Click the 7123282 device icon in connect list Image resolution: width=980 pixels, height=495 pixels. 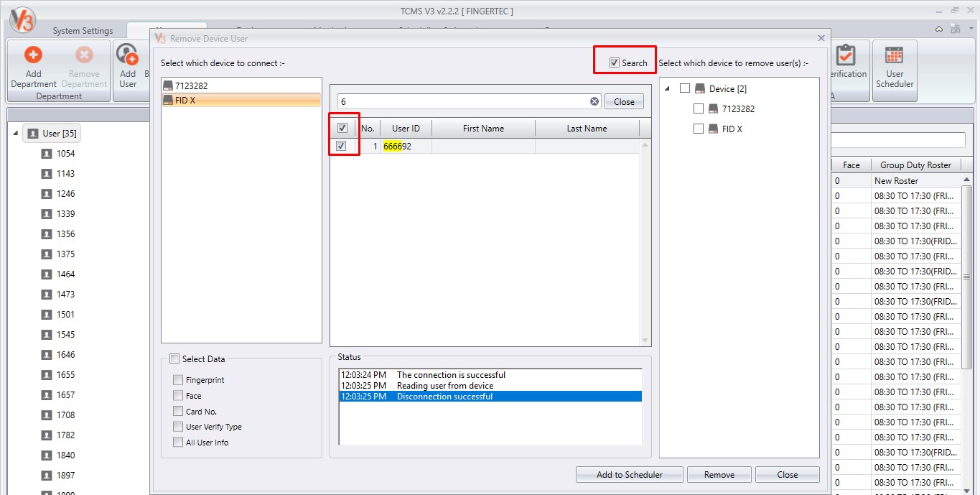pos(168,85)
